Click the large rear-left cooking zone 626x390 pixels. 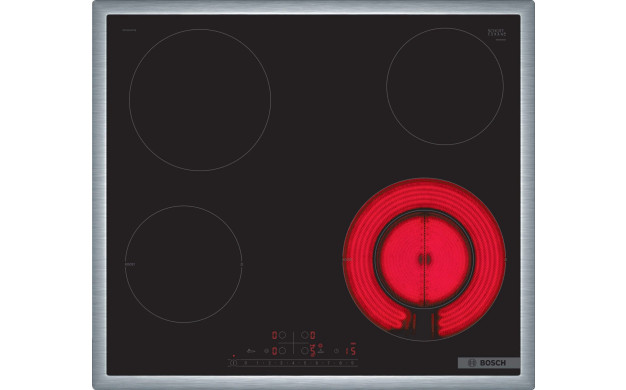[200, 100]
